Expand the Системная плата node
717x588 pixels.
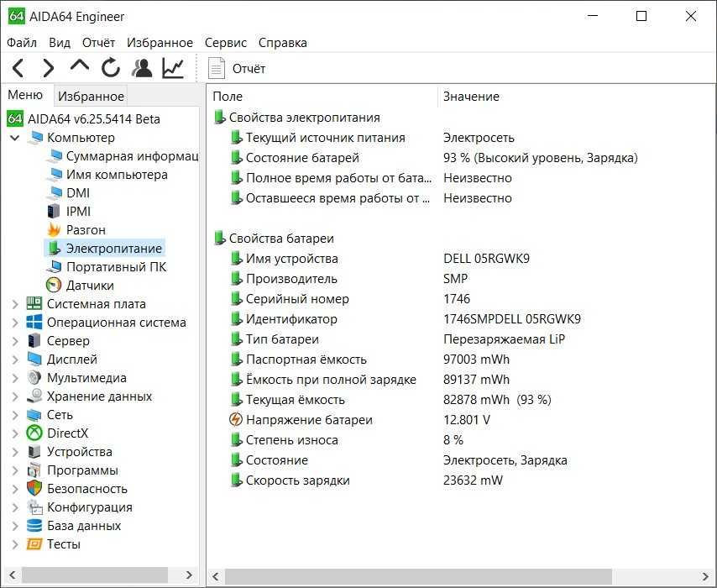(x=14, y=304)
